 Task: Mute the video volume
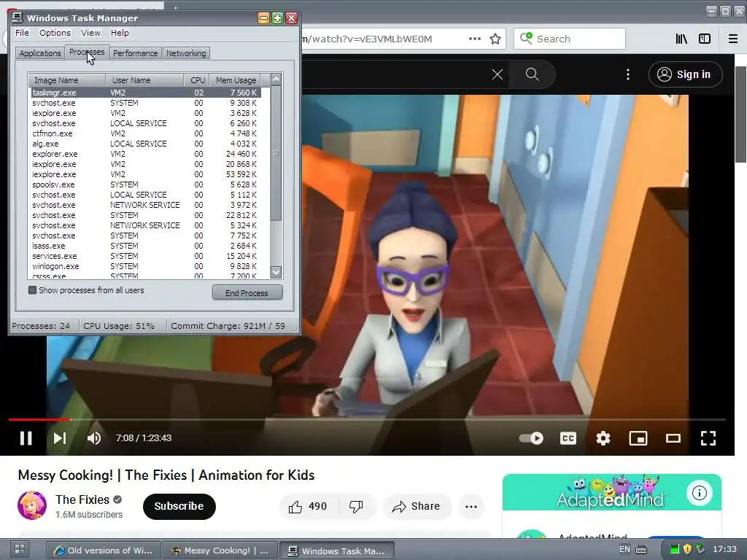tap(94, 438)
